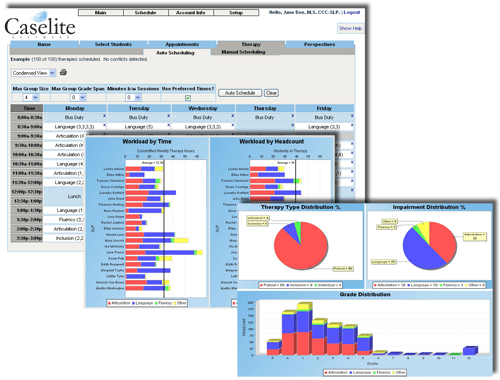Click the Show Help button

(x=350, y=28)
